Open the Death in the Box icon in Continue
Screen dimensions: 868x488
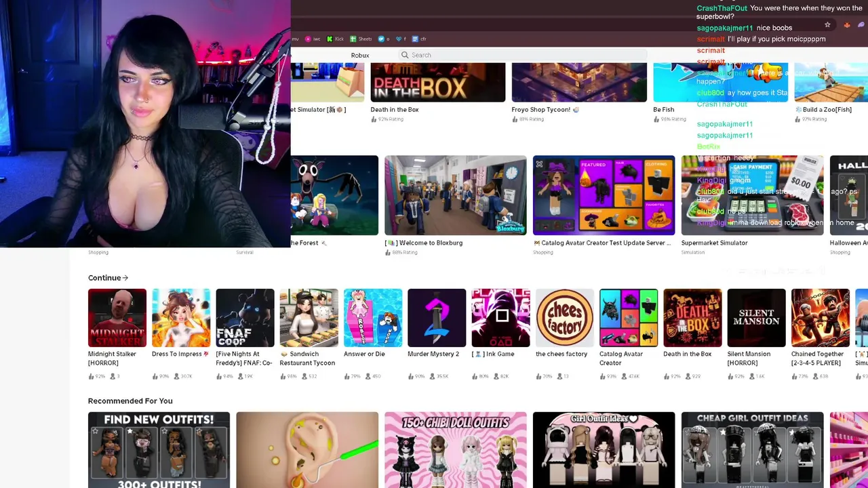tap(692, 318)
